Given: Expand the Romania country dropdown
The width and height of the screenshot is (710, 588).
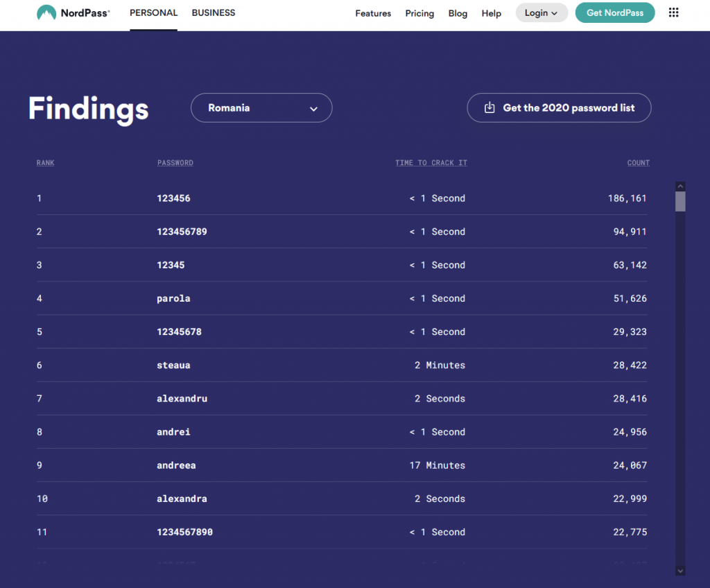Looking at the screenshot, I should pos(261,108).
